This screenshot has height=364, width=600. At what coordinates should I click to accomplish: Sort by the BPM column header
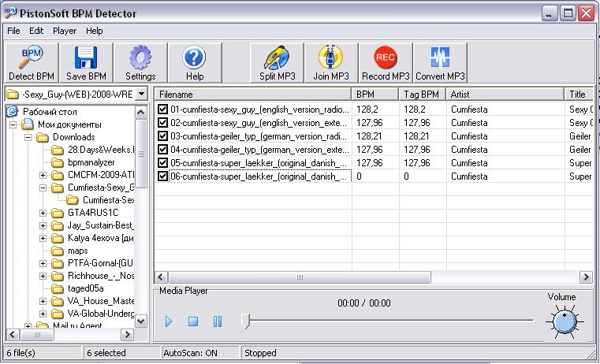[x=375, y=94]
